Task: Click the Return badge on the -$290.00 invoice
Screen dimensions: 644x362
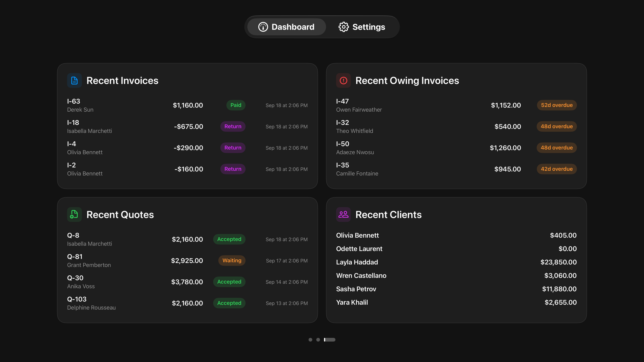Action: 233,148
